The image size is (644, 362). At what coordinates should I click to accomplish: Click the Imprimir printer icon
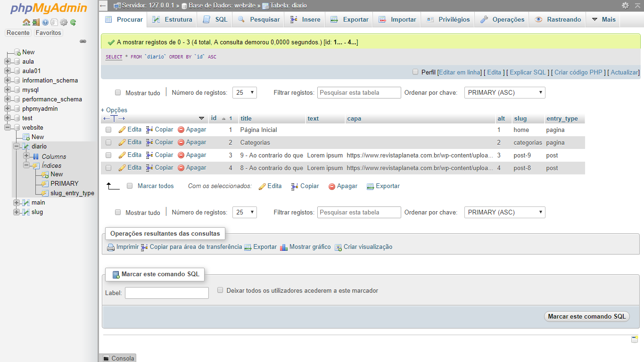(x=111, y=247)
